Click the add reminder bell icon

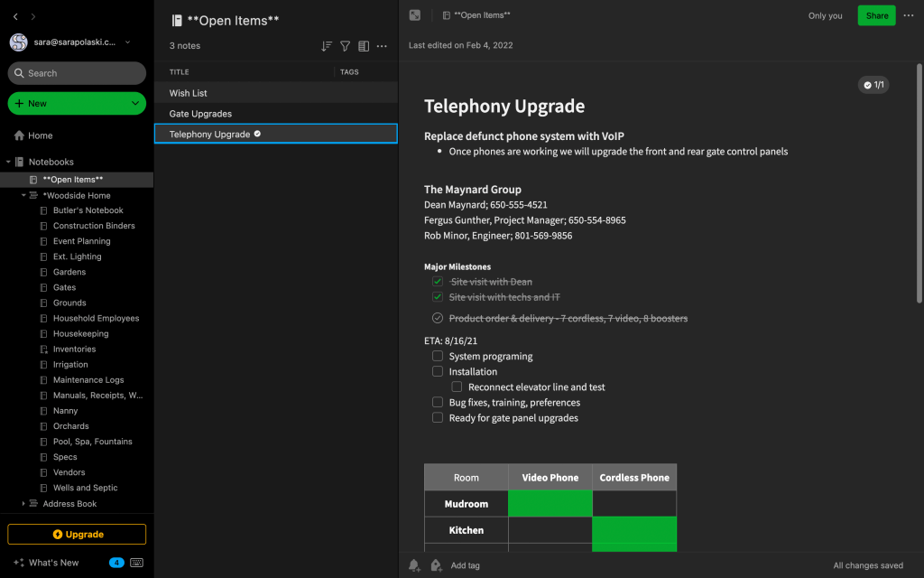(x=414, y=565)
